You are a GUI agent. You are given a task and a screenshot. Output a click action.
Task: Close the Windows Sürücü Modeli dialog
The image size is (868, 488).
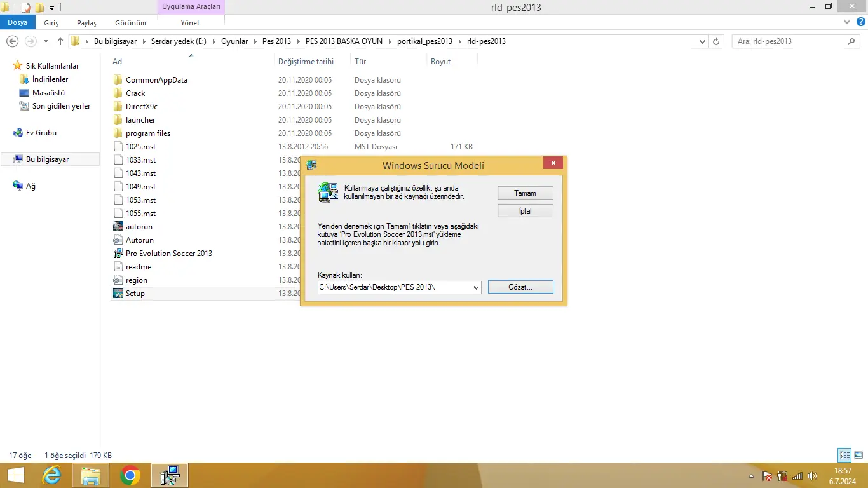553,163
